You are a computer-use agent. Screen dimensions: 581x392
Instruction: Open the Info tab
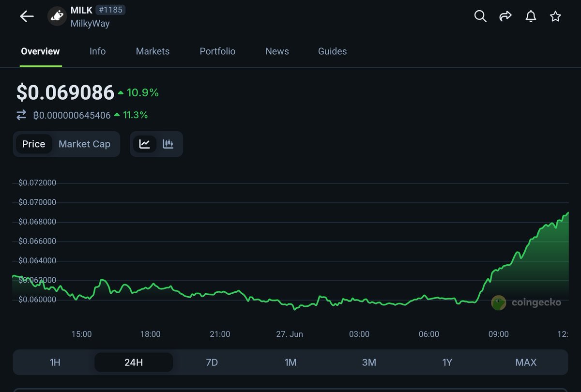97,51
